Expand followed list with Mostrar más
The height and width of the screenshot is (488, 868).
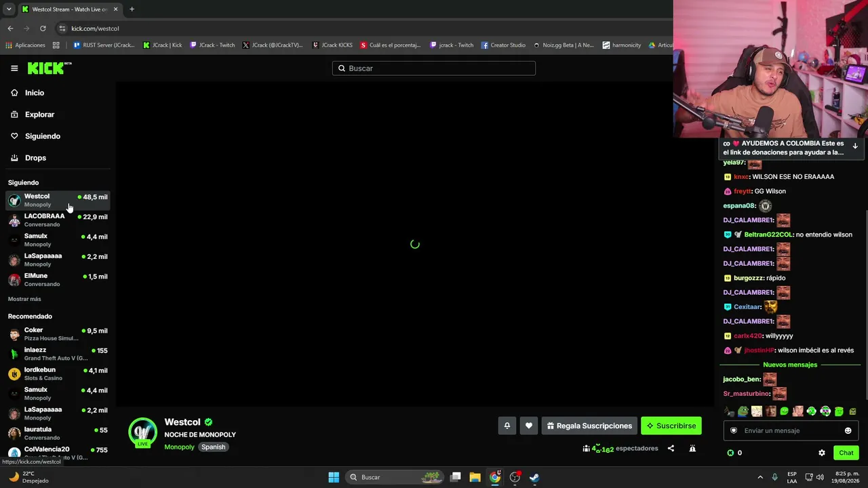(24, 299)
